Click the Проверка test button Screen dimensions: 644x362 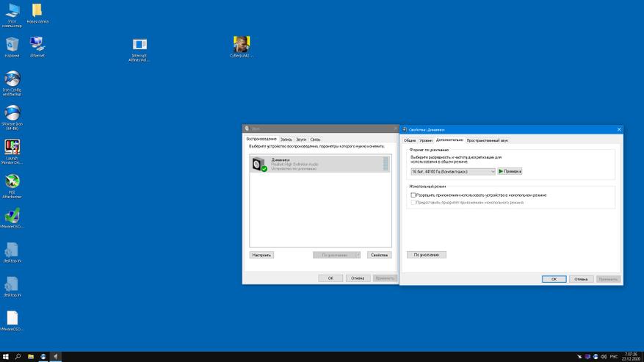tap(510, 172)
